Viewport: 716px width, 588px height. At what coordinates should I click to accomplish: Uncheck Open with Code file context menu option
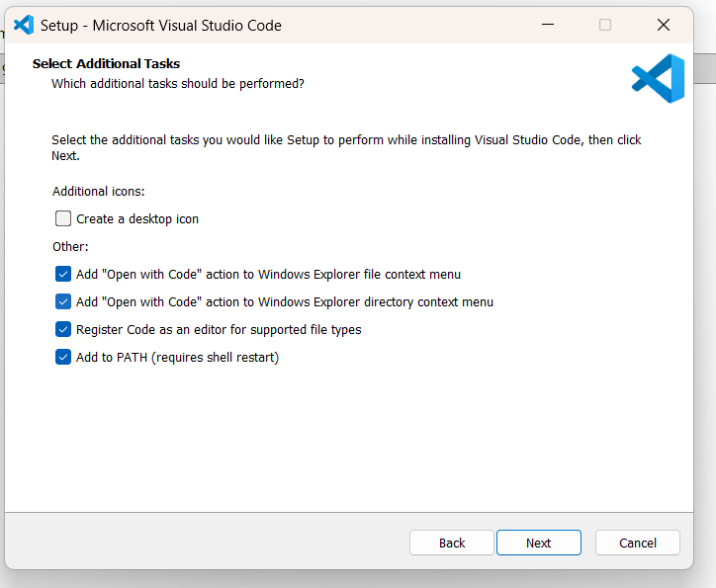point(63,274)
